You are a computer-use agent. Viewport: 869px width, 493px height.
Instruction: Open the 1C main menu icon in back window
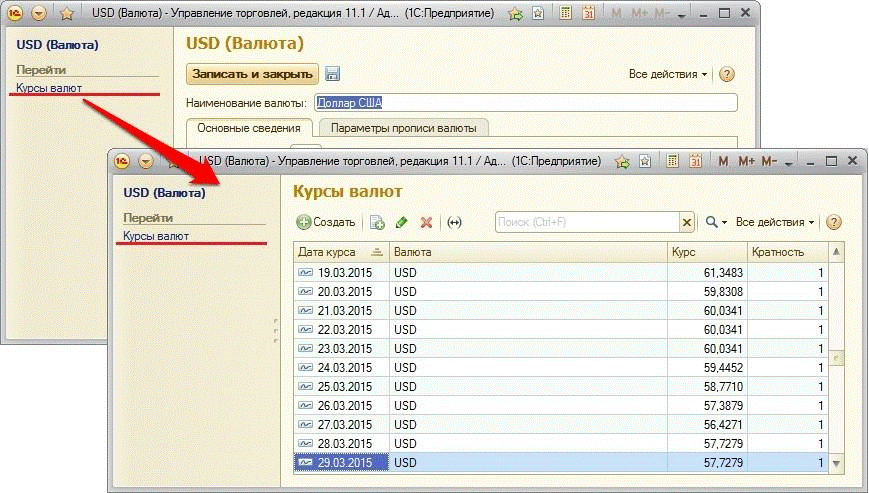coord(15,13)
